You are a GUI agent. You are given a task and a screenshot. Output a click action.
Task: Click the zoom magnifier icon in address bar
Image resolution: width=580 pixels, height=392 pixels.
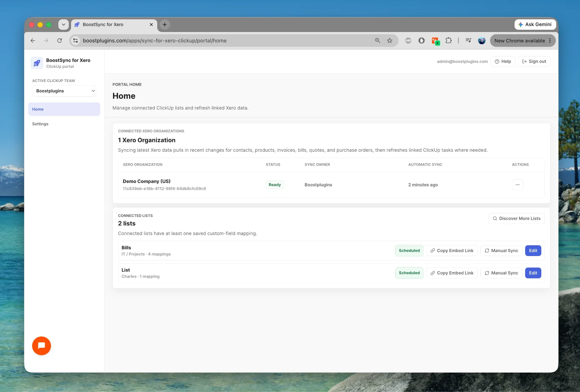click(378, 41)
